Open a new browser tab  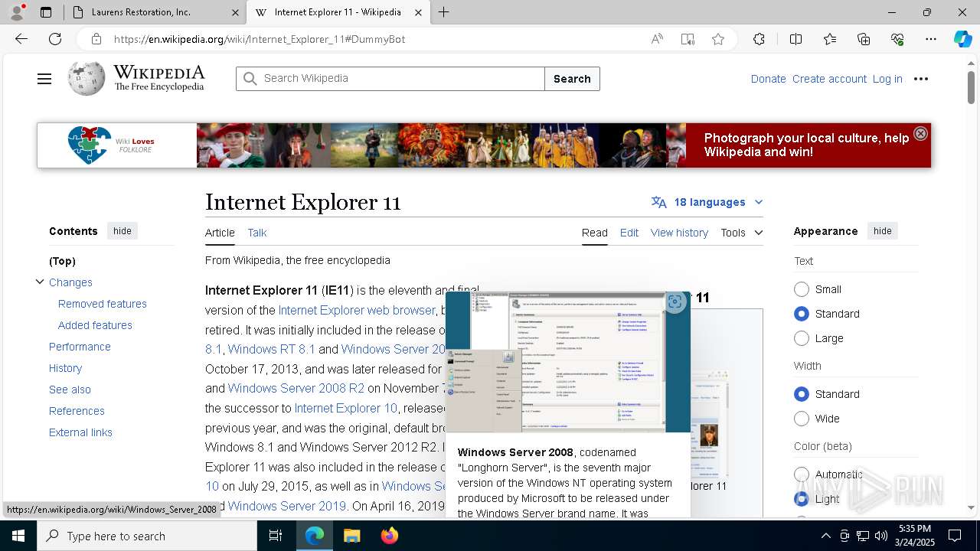[444, 12]
